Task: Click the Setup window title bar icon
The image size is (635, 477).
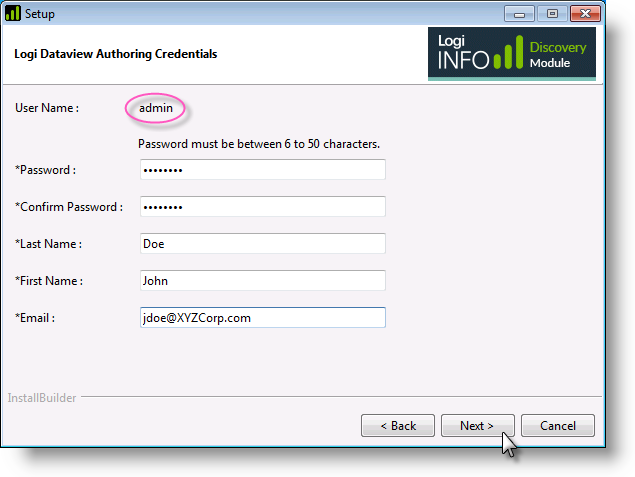Action: (13, 13)
